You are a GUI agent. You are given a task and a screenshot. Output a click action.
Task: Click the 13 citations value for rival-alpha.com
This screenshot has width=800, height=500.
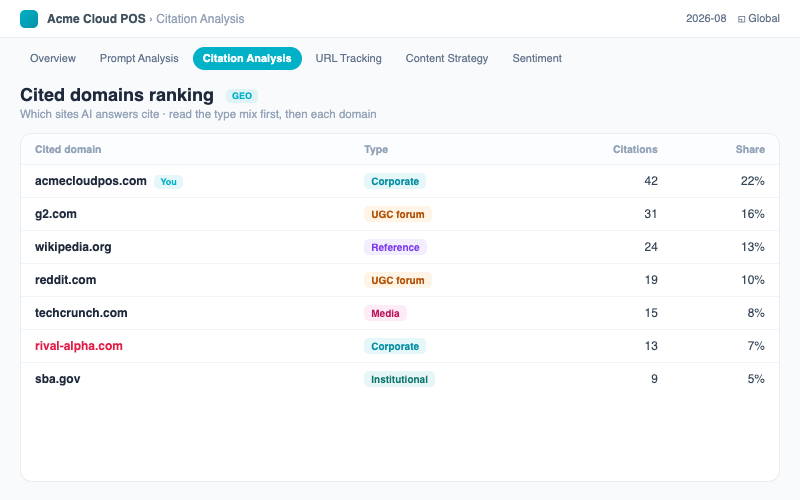[x=651, y=346]
